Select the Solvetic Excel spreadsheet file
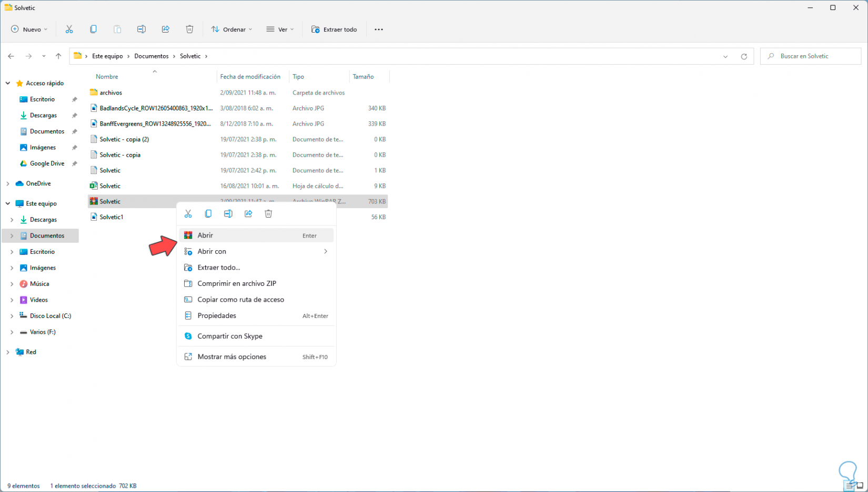Viewport: 868px width, 492px height. tap(238, 186)
